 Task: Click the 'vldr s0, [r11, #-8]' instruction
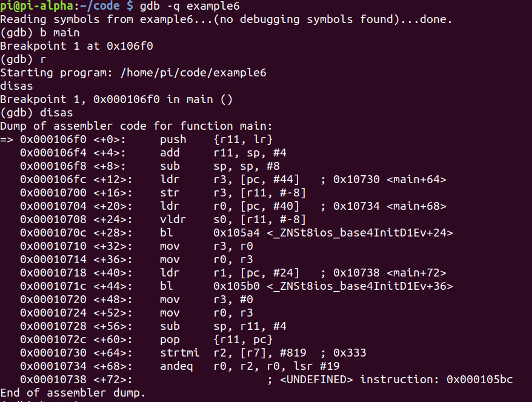point(233,219)
